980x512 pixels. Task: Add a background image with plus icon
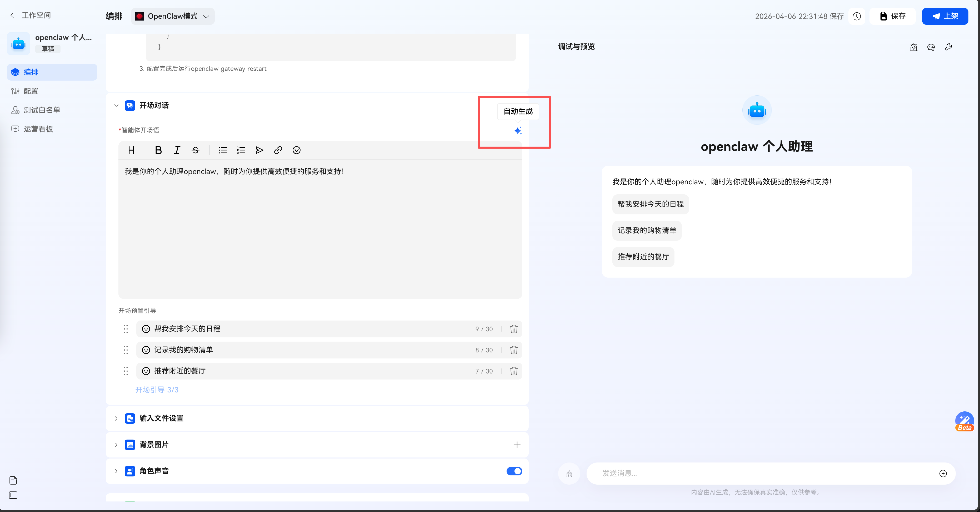[517, 445]
